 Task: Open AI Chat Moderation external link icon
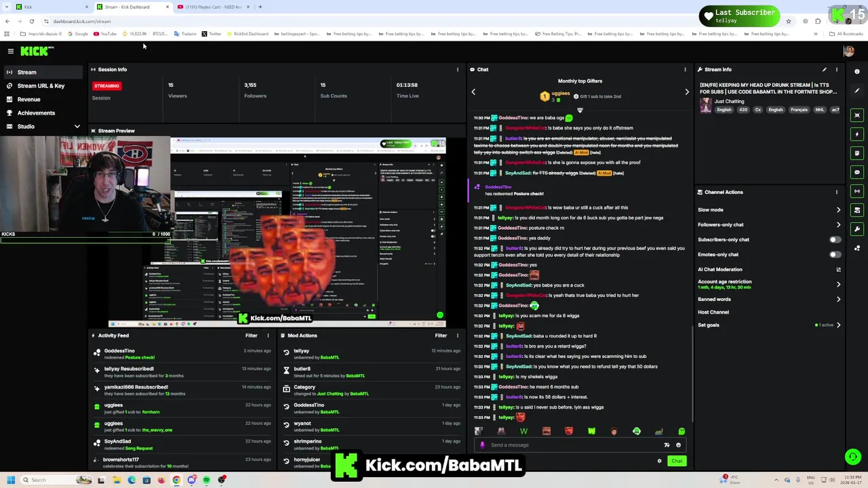838,269
